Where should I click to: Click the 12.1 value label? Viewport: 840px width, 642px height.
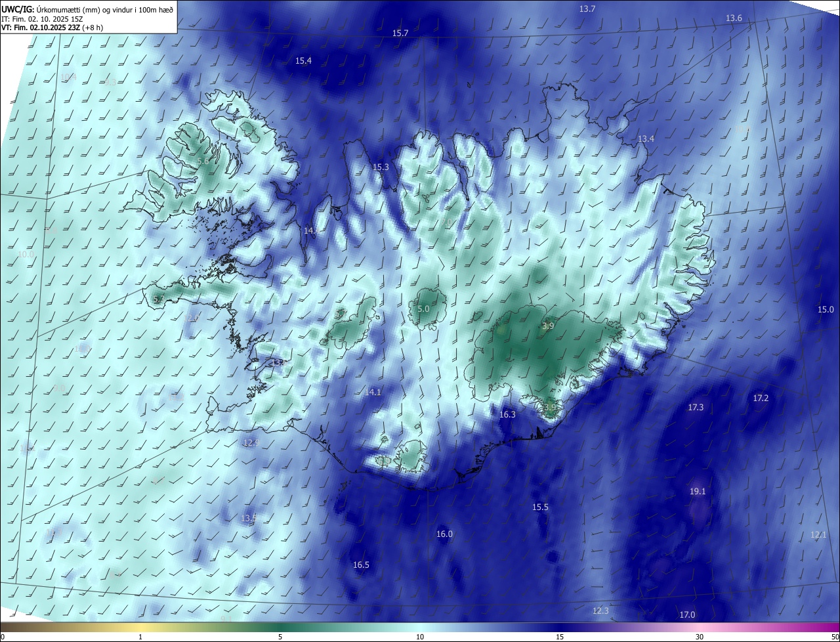tap(818, 535)
